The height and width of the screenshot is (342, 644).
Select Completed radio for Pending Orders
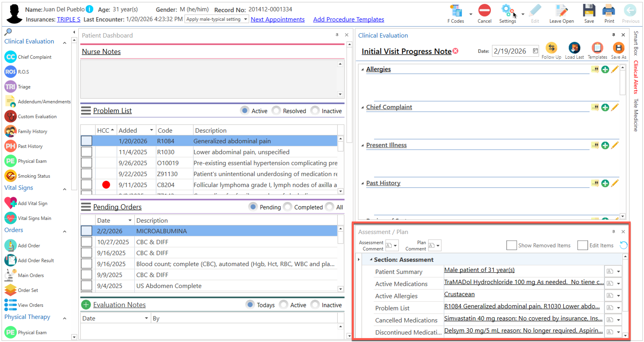288,207
